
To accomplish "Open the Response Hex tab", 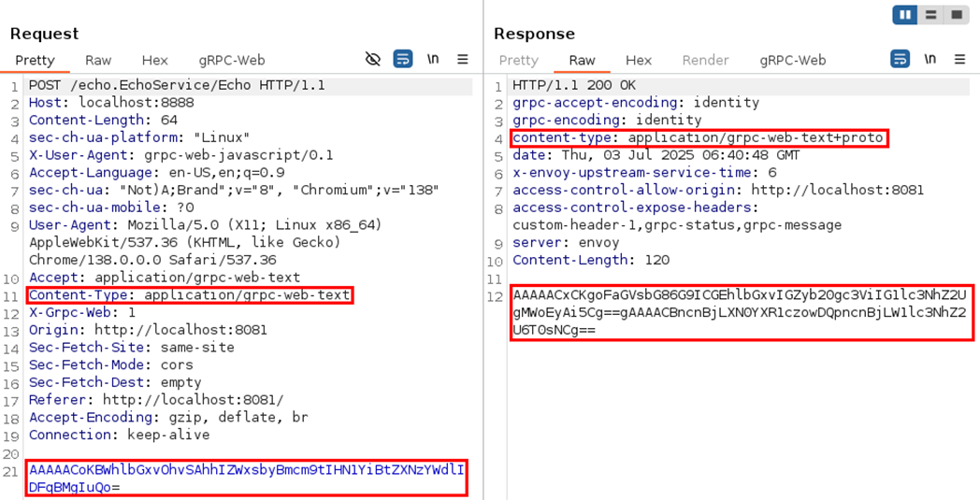I will point(639,60).
